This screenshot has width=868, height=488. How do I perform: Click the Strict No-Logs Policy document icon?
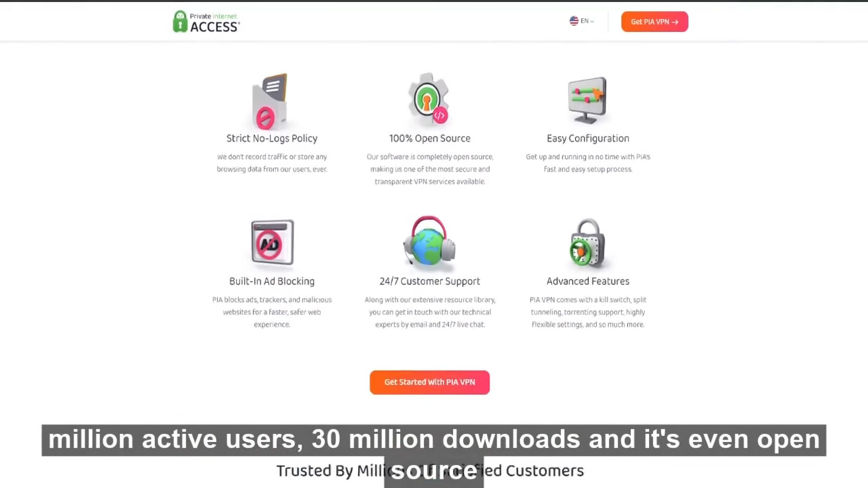pyautogui.click(x=271, y=102)
